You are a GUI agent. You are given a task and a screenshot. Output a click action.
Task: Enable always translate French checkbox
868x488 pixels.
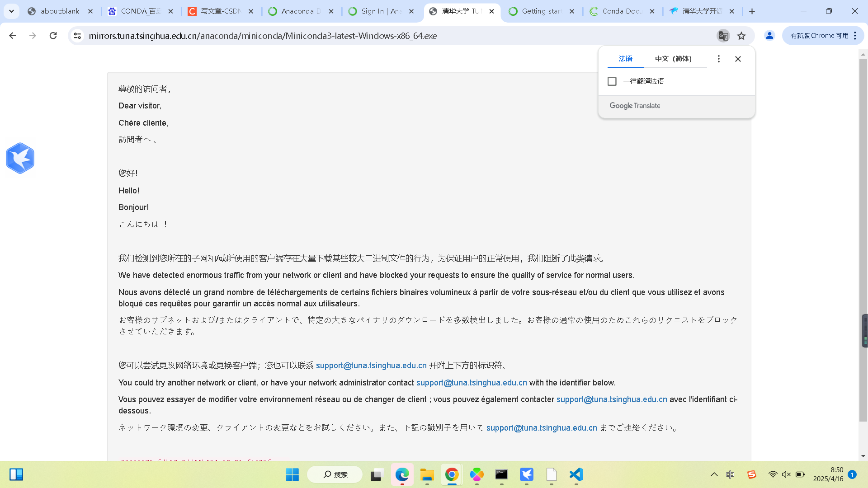point(612,81)
